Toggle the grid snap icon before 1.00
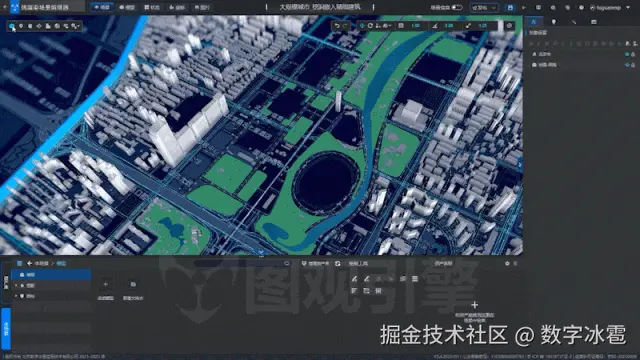This screenshot has width=640, height=360. [x=401, y=26]
